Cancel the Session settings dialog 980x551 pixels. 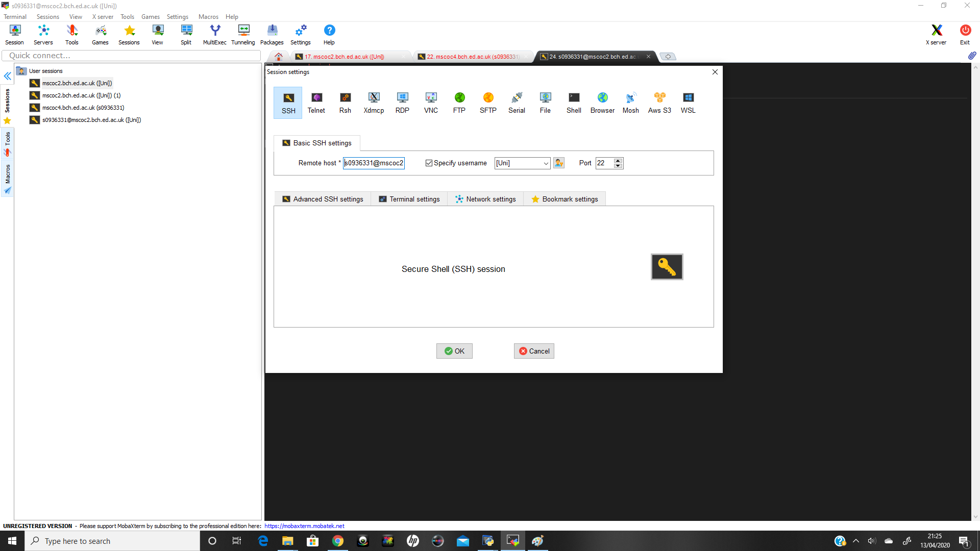point(534,351)
